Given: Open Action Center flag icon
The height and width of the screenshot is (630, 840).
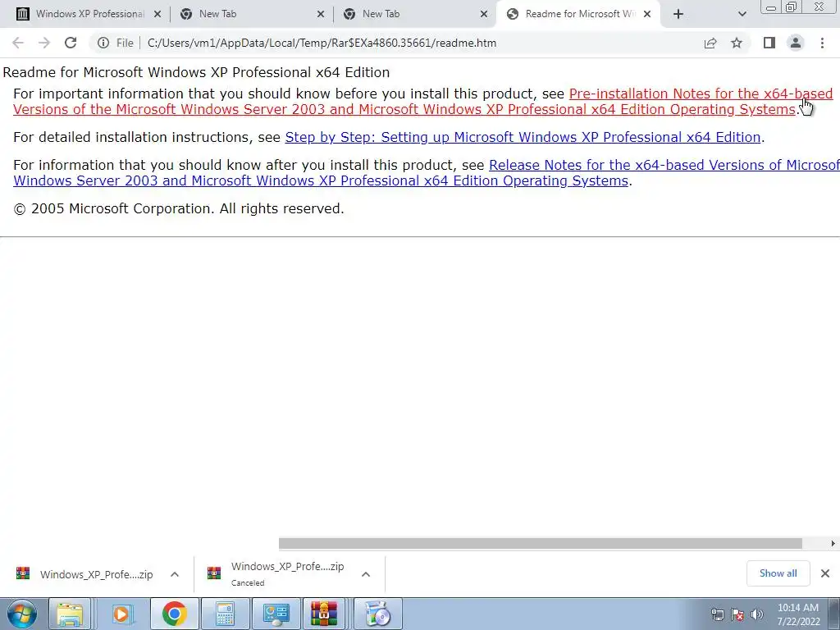Looking at the screenshot, I should pyautogui.click(x=737, y=614).
